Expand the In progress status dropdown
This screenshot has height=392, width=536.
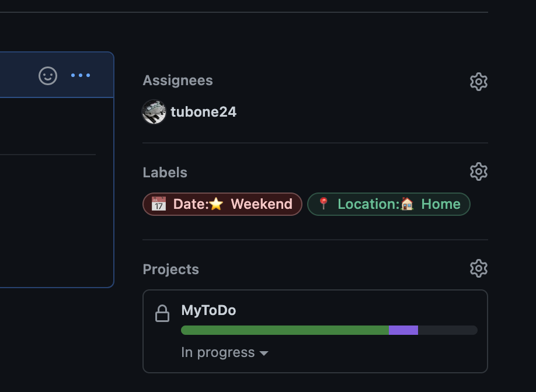(225, 353)
